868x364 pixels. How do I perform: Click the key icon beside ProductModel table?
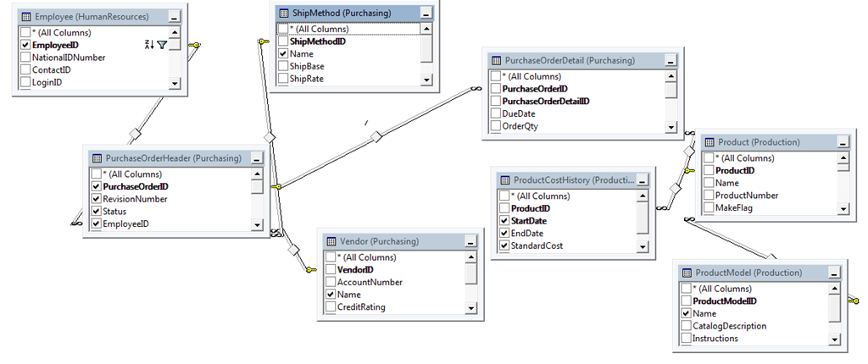coord(854,301)
